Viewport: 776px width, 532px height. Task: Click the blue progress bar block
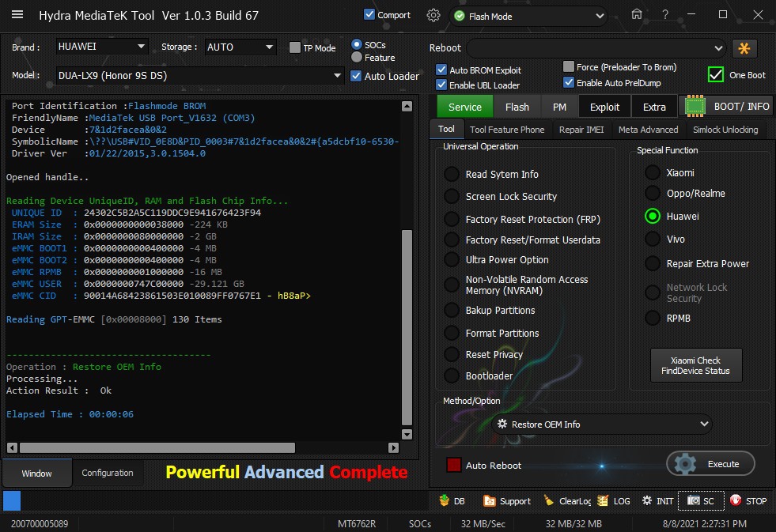coord(12,500)
